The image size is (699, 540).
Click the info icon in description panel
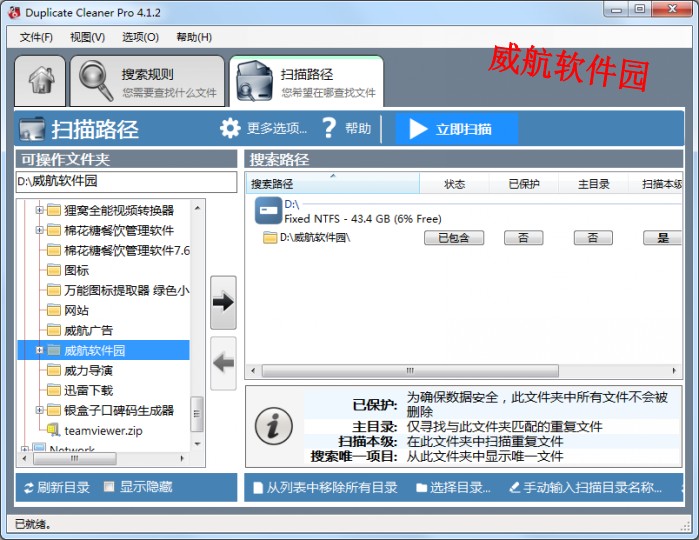(x=274, y=426)
